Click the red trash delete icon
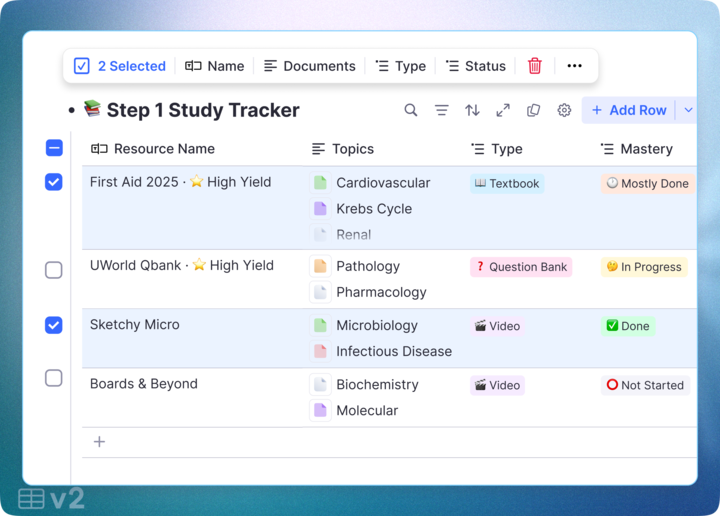 [x=534, y=66]
